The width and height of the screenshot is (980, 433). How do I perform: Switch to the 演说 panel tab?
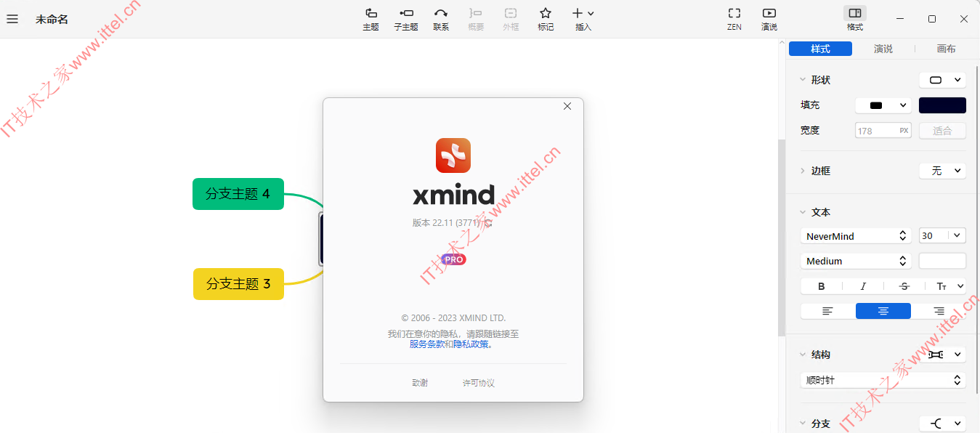883,49
